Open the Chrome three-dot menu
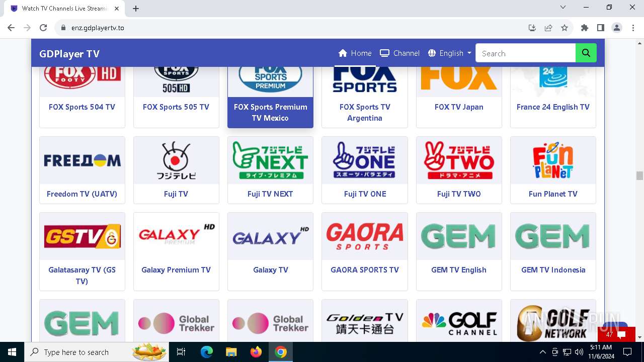This screenshot has height=362, width=644. (x=633, y=28)
